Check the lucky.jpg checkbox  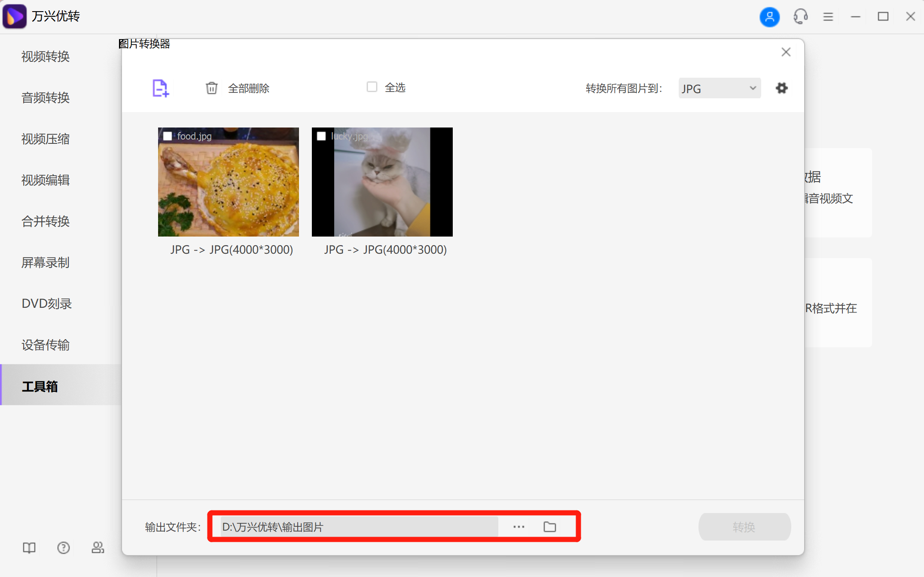click(x=321, y=136)
